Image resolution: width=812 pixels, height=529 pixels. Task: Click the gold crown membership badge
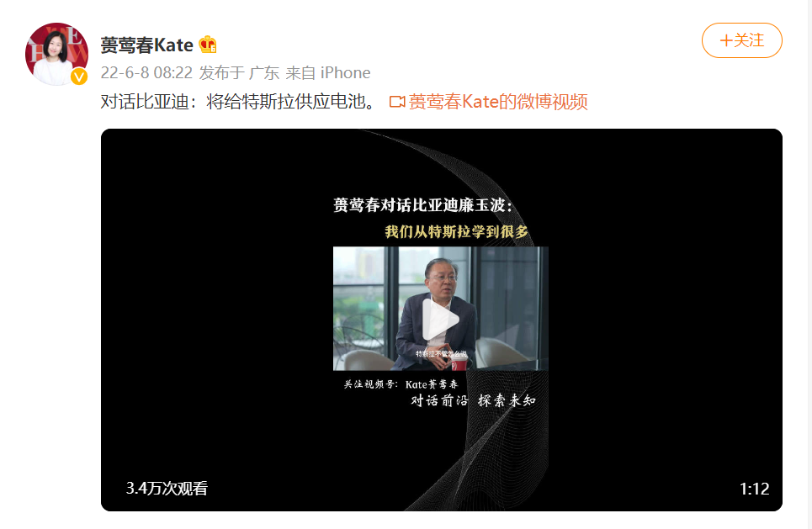coord(208,45)
